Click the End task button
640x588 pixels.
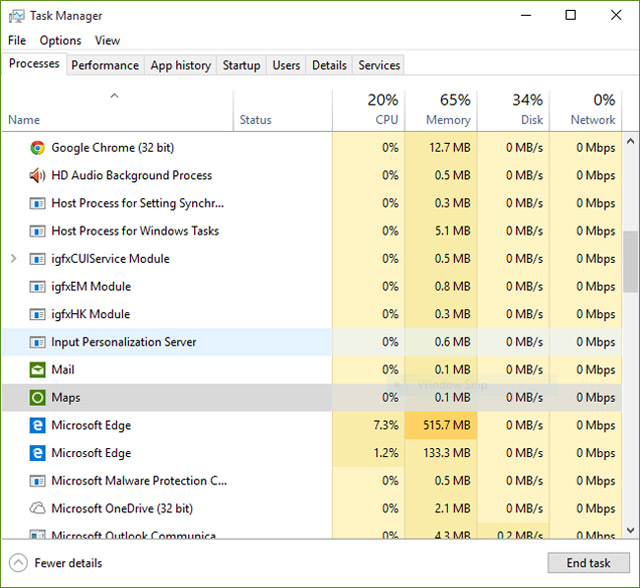tap(588, 563)
